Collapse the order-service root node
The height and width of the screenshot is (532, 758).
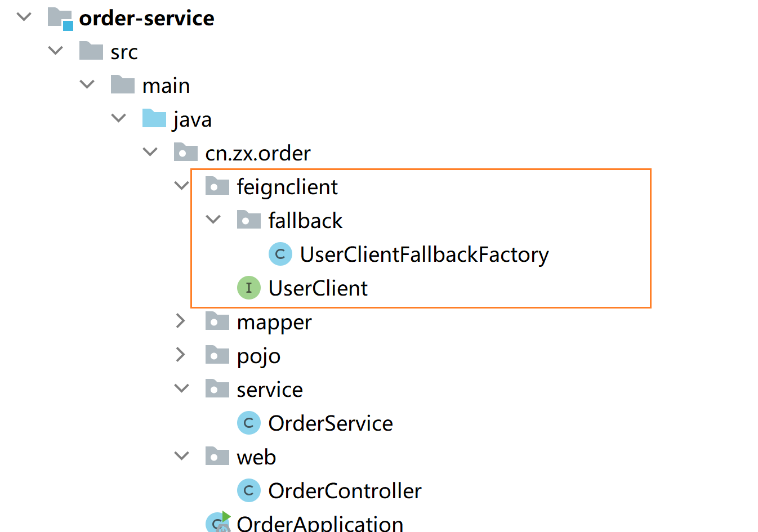pyautogui.click(x=24, y=17)
